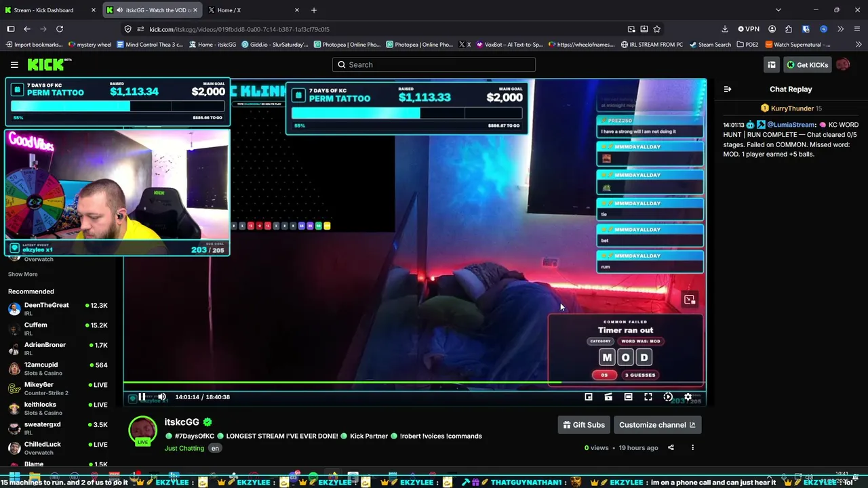Click the Gift Subs button
868x488 pixels.
pyautogui.click(x=584, y=425)
